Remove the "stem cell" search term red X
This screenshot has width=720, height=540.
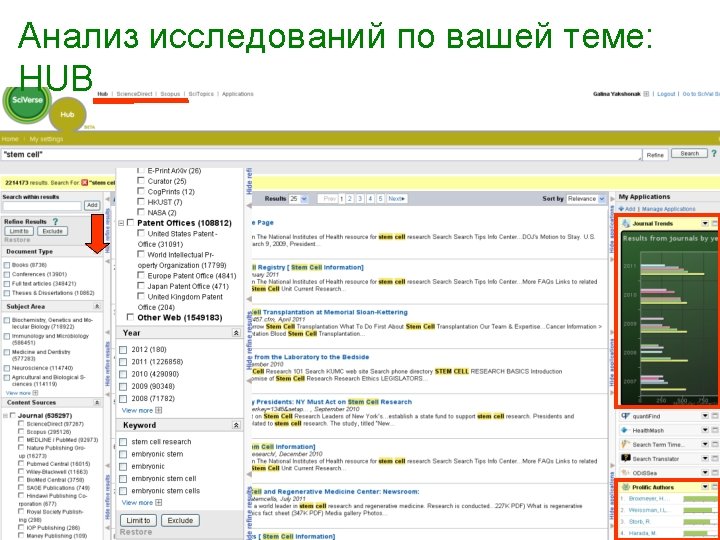click(x=84, y=183)
